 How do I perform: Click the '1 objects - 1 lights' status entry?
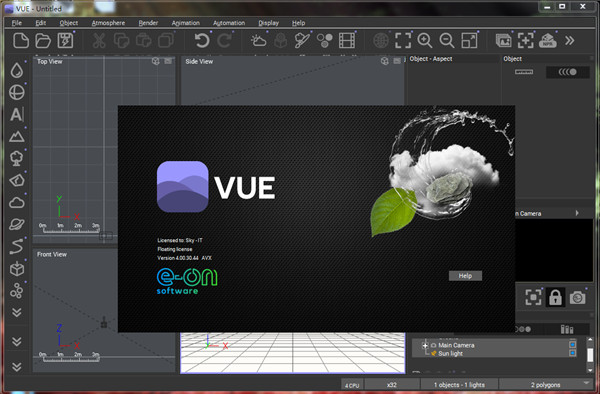point(459,385)
